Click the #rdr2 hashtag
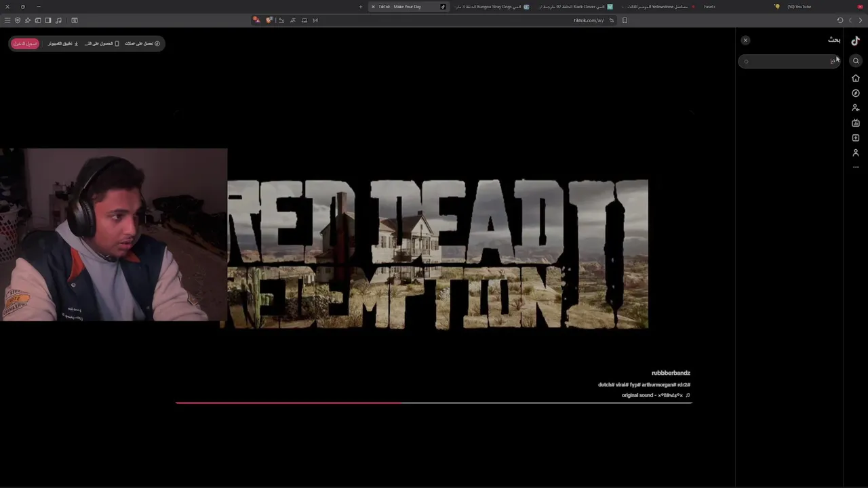This screenshot has width=868, height=488. tap(684, 384)
